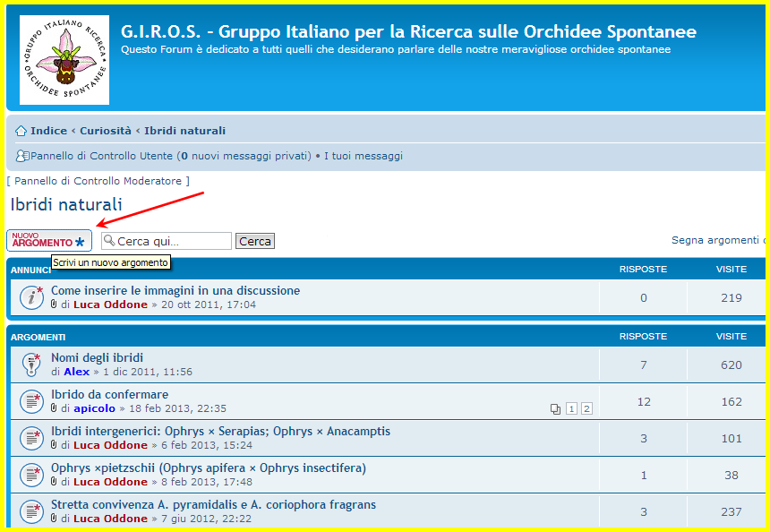View I tuoi messaggi

(x=364, y=156)
